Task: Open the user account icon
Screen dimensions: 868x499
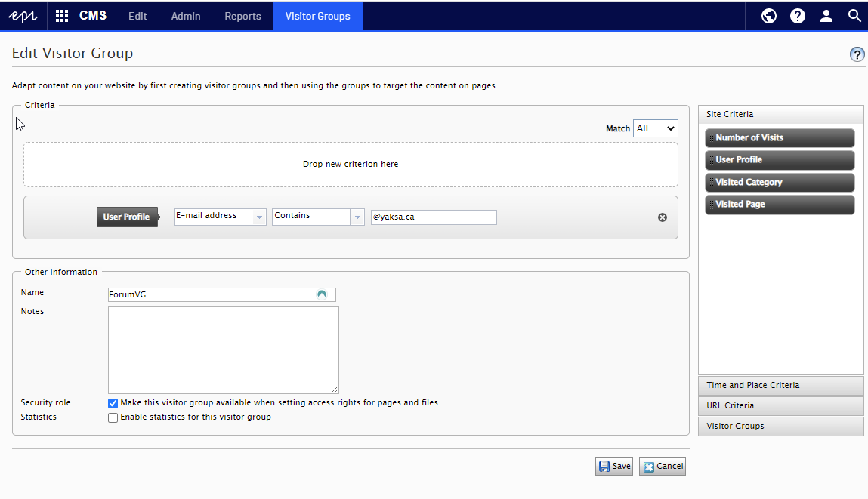Action: pyautogui.click(x=826, y=16)
